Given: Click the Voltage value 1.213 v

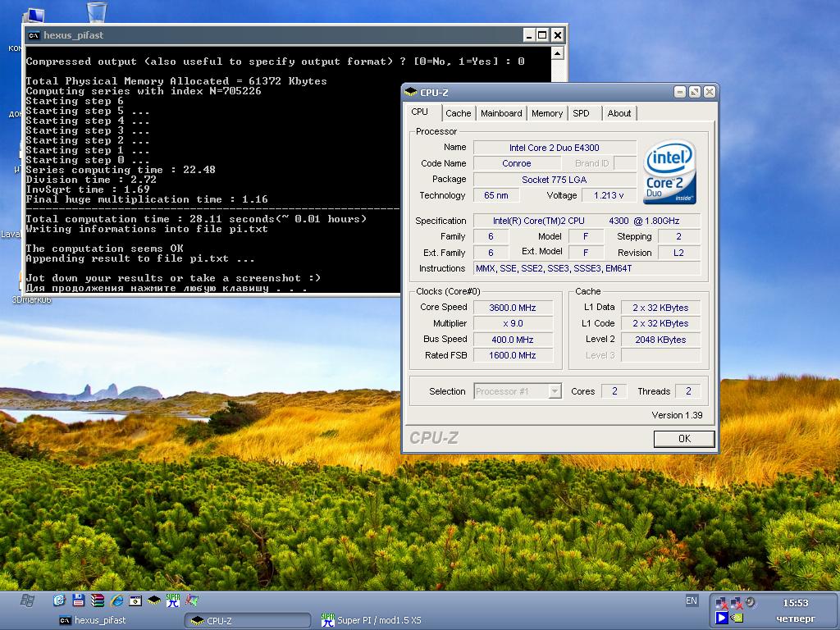Looking at the screenshot, I should pyautogui.click(x=609, y=195).
